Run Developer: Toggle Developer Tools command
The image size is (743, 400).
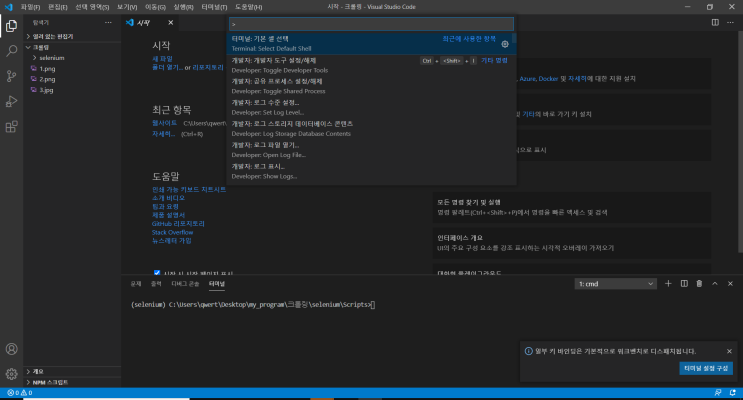372,65
